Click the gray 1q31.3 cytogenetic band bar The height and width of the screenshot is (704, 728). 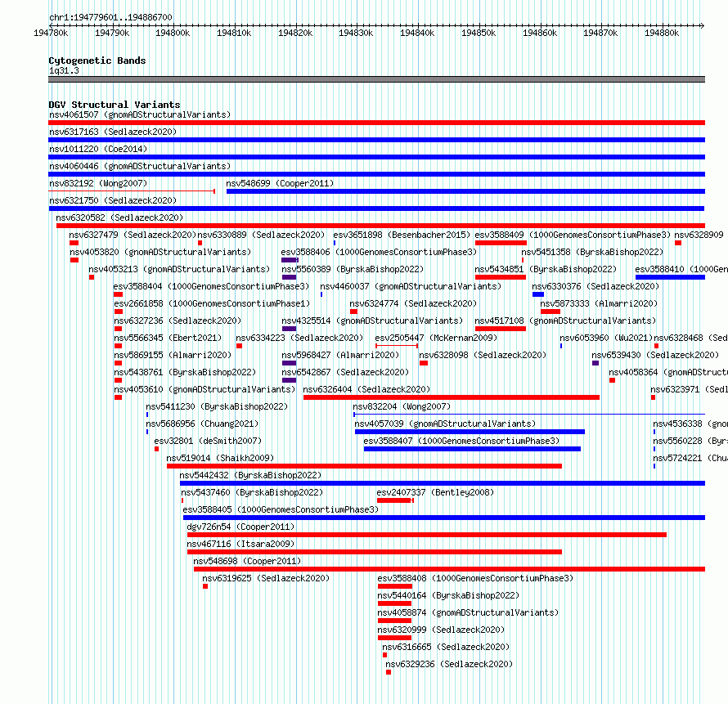[376, 79]
